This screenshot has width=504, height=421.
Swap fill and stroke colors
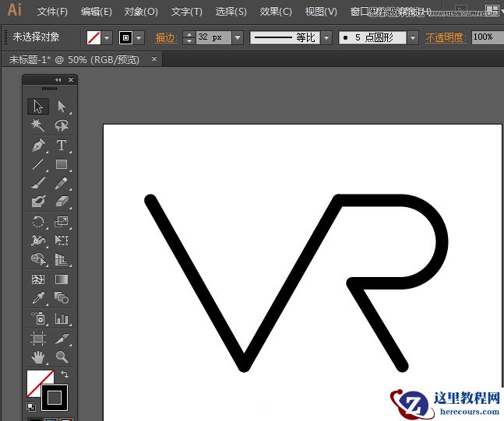(65, 374)
